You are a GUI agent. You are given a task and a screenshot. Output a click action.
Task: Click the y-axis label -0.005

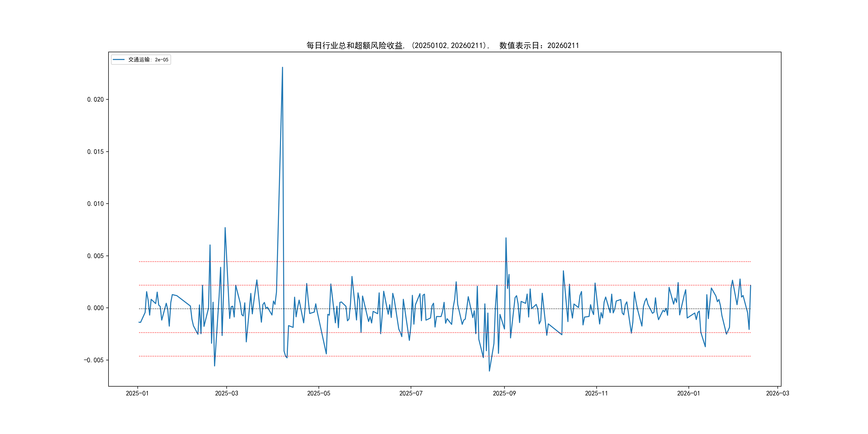point(94,360)
